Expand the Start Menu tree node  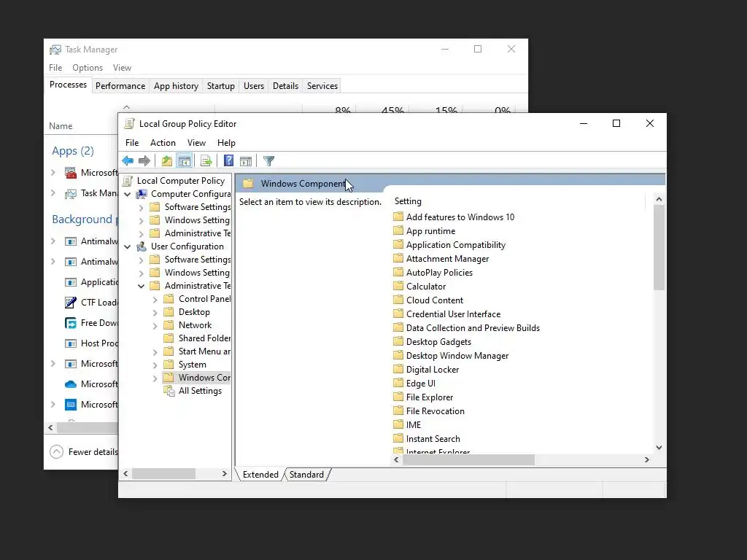[155, 352]
